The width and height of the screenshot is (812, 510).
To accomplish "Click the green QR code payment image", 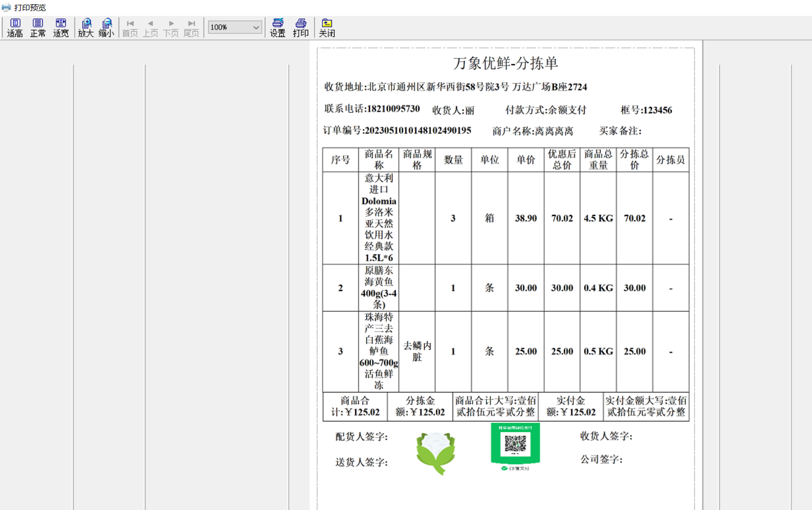I will tap(515, 444).
